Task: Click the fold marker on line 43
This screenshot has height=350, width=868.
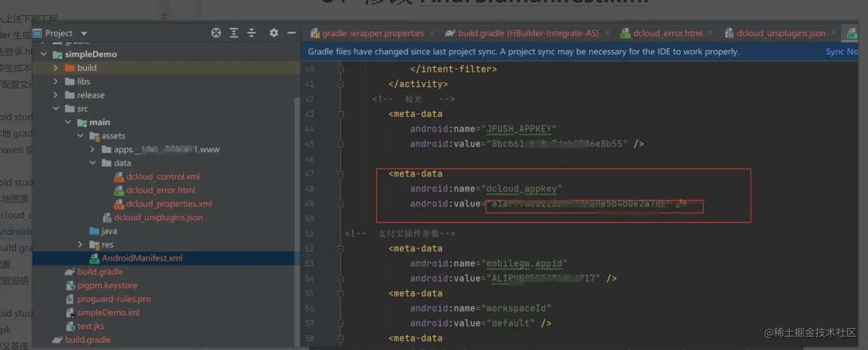Action: 340,114
